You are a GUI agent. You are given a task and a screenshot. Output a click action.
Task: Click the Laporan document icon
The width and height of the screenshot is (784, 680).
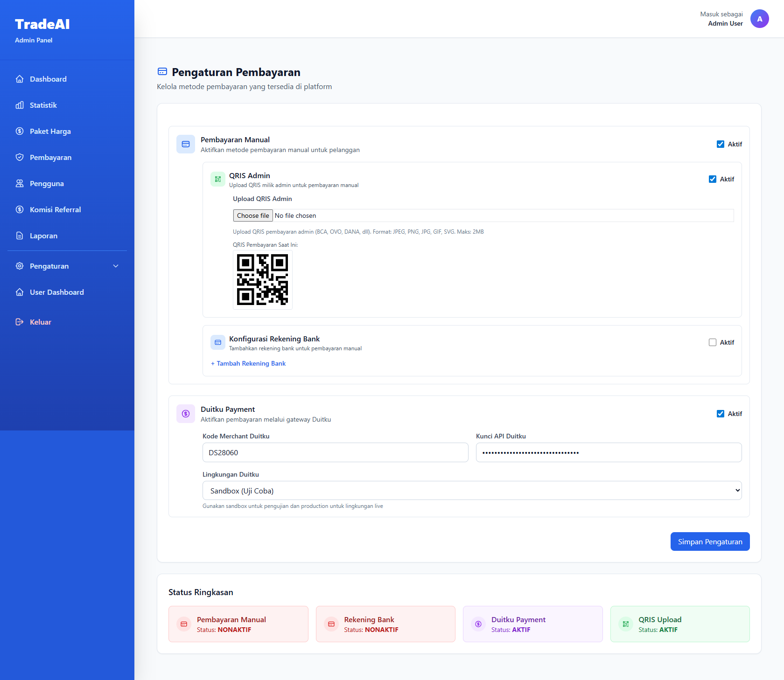20,236
